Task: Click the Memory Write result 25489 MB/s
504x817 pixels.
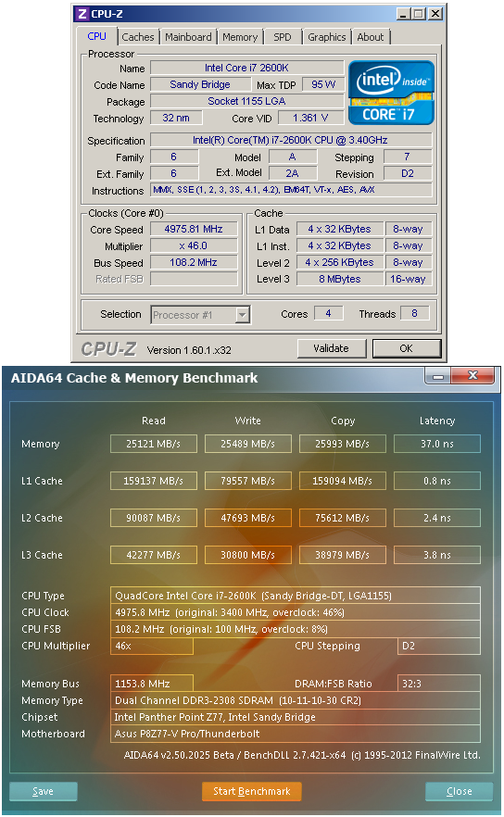Action: 248,444
